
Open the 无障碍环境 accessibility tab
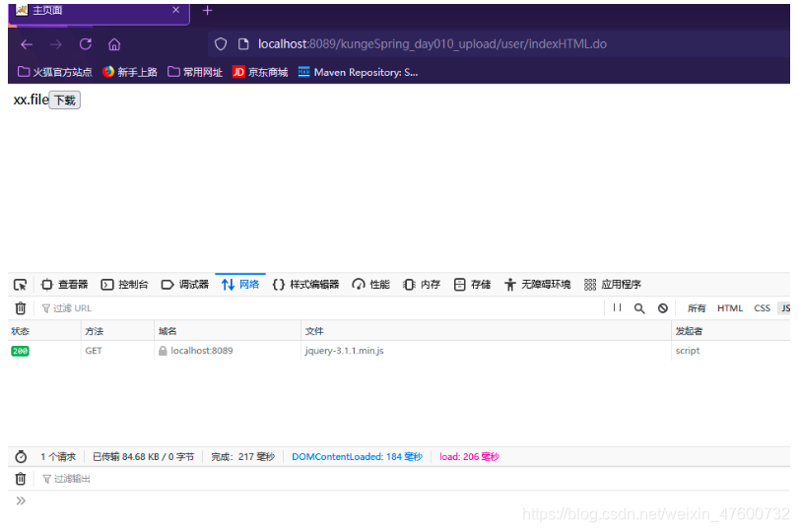(538, 285)
